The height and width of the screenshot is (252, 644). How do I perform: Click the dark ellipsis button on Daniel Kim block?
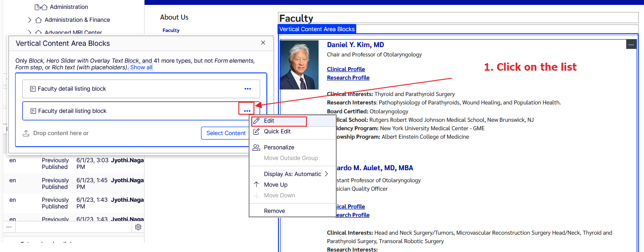pos(631,44)
